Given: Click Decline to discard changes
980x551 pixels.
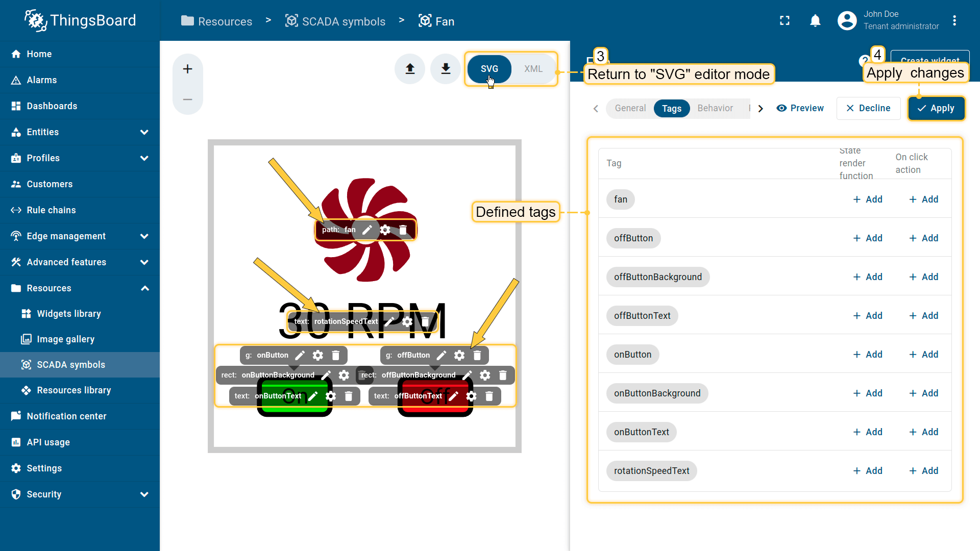Looking at the screenshot, I should click(868, 108).
